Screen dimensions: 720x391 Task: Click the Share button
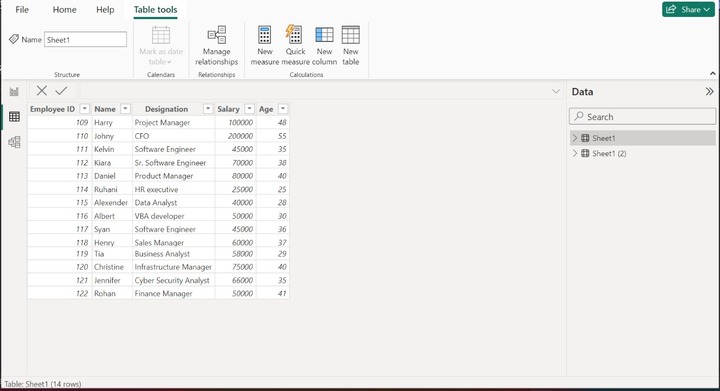(688, 10)
